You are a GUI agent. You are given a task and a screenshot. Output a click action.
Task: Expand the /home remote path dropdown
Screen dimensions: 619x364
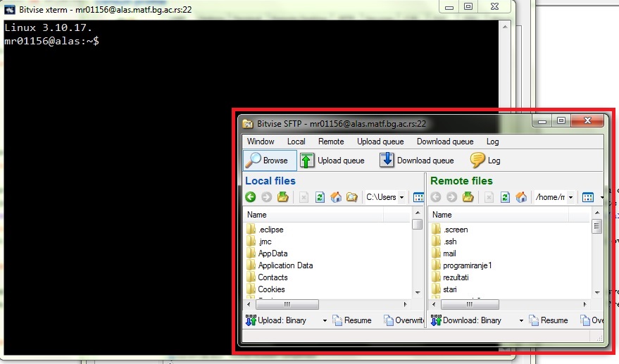coord(570,197)
